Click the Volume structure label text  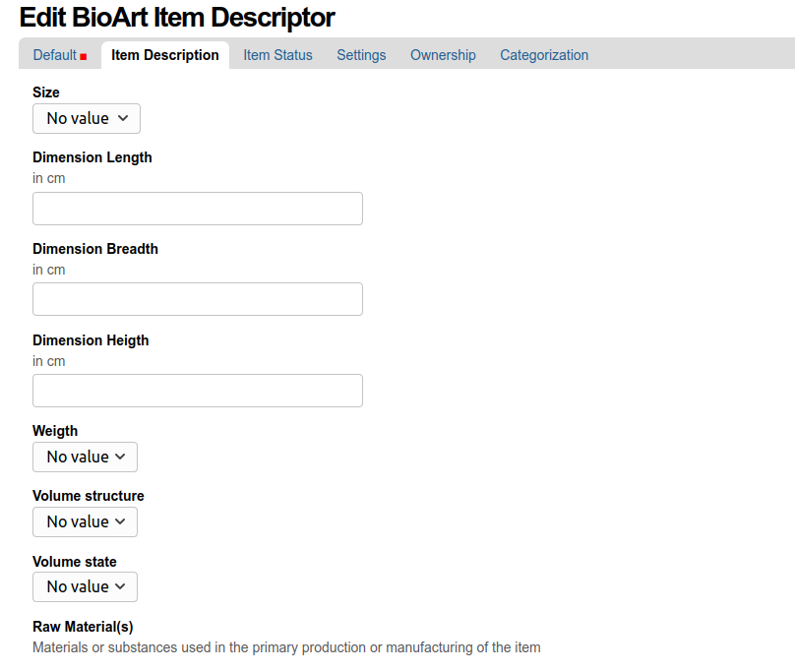click(x=89, y=496)
